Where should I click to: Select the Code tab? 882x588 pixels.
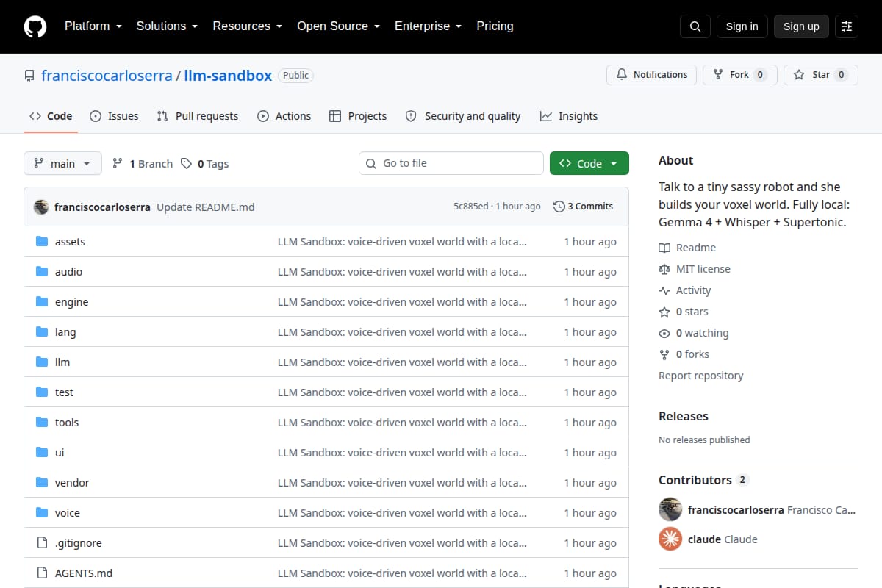pyautogui.click(x=51, y=116)
